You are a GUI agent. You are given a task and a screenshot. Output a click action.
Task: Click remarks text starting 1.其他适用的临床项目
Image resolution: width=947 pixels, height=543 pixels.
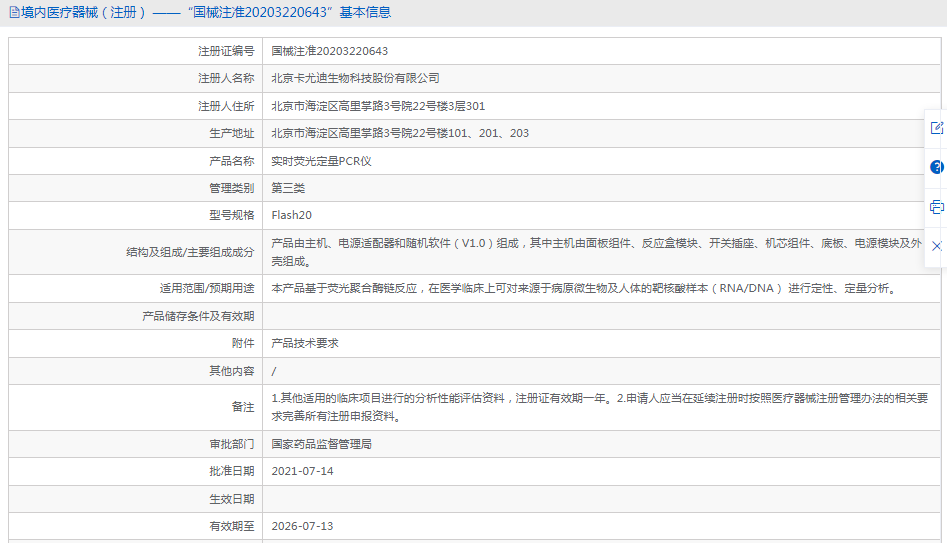pos(600,407)
